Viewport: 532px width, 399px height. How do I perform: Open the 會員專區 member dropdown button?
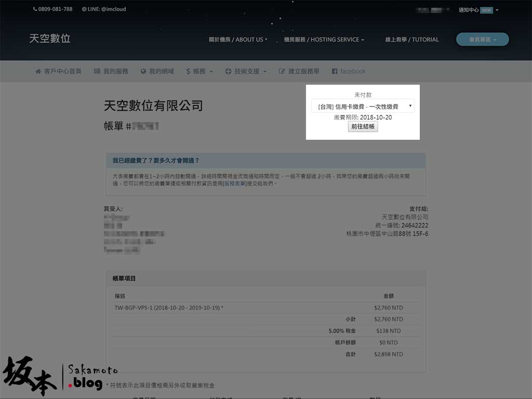(x=483, y=39)
